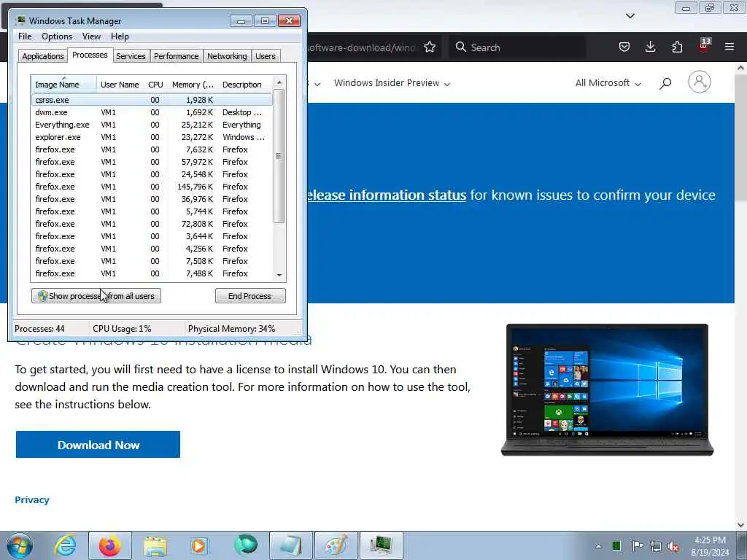Switch to the Networking tab
This screenshot has width=747, height=560.
tap(227, 56)
